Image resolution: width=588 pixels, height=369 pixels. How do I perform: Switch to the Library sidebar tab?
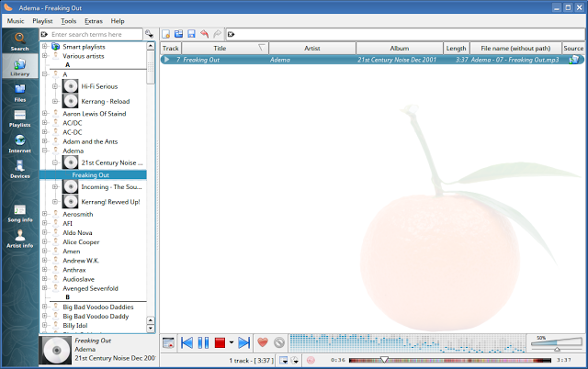pyautogui.click(x=19, y=66)
